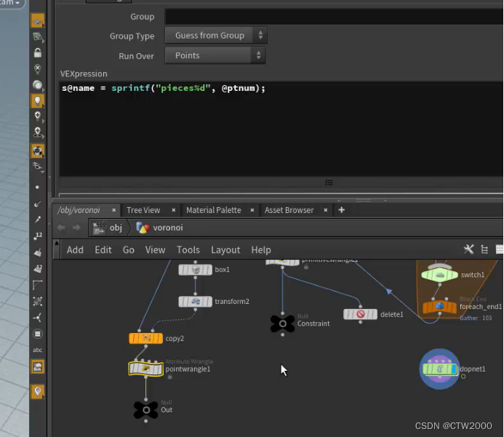Click the wrench-and-screwdriver tools icon in network toolbar
Screen dimensions: 504x437
[x=468, y=249]
